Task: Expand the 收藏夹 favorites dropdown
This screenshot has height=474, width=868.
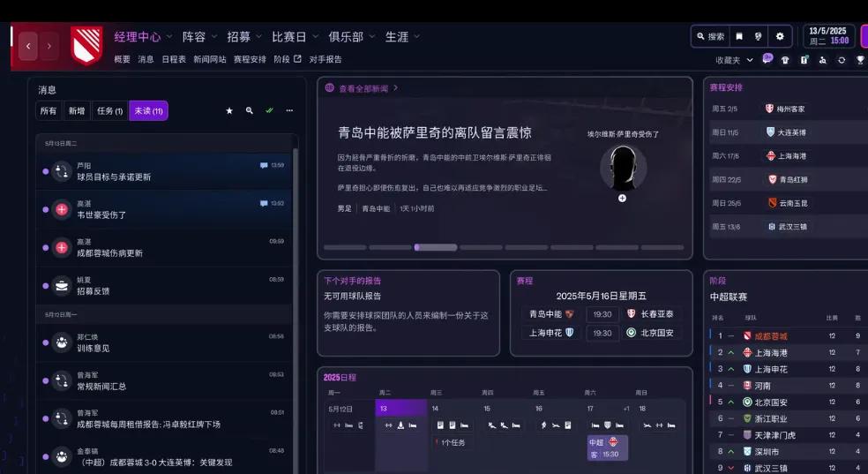Action: [x=750, y=60]
